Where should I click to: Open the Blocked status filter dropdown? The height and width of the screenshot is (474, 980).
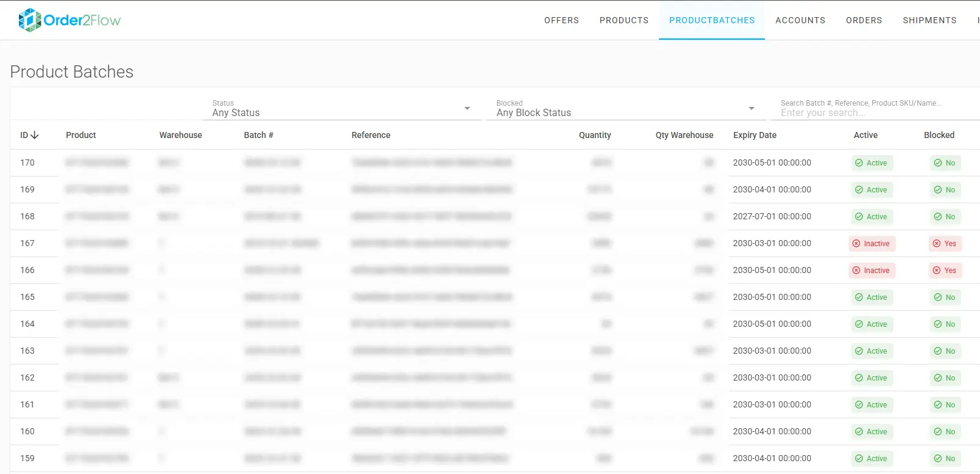626,109
